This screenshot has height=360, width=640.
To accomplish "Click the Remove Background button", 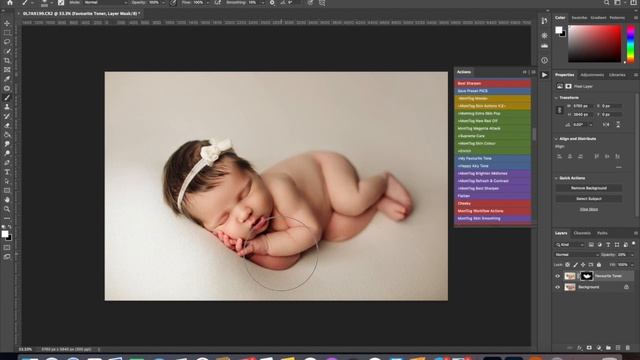I will (589, 188).
